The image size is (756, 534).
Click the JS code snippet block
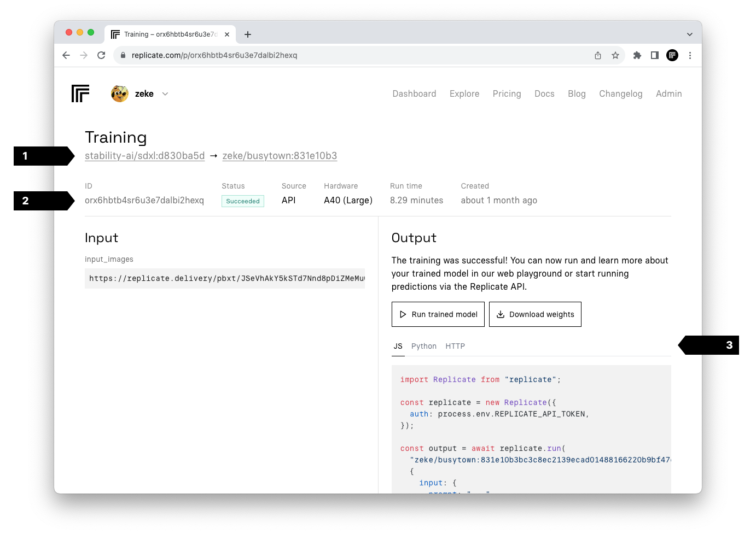531,430
